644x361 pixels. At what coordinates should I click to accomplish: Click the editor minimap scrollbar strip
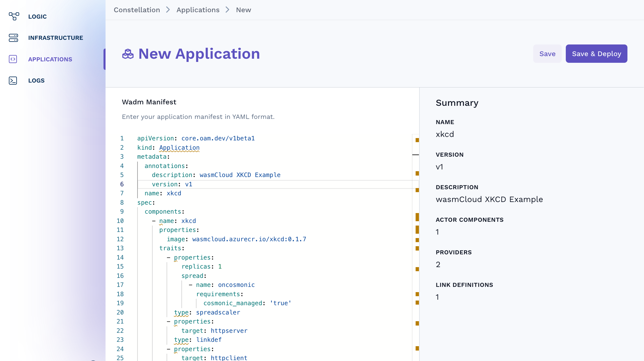(415, 203)
